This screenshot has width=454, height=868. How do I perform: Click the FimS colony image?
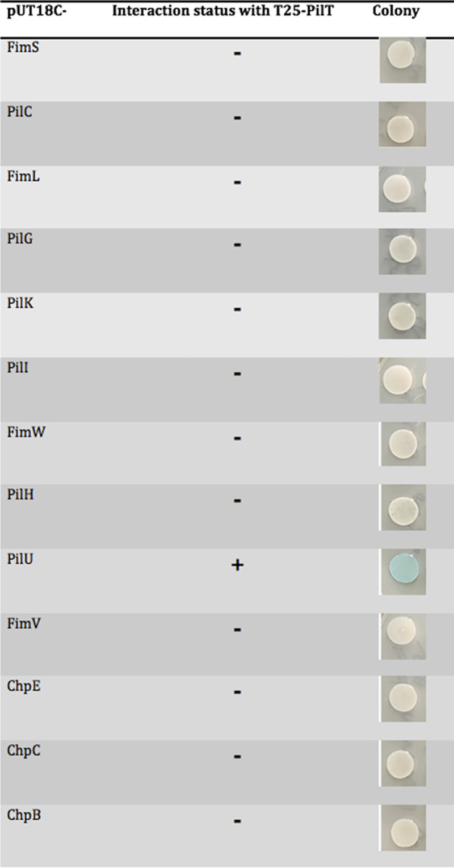coord(402,60)
